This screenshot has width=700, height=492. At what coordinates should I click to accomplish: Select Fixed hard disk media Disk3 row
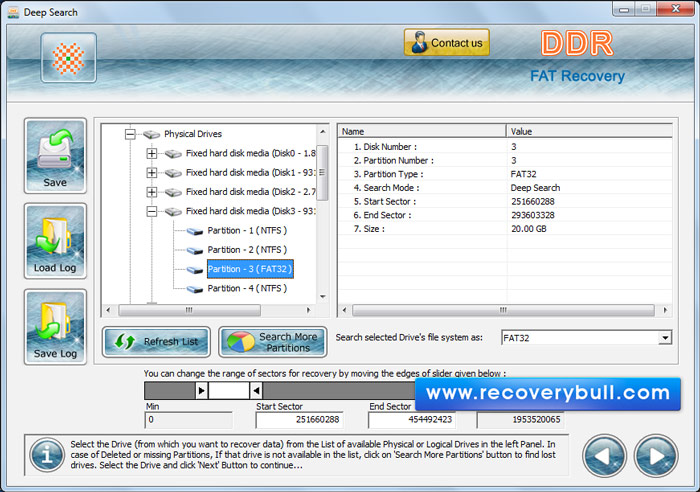coord(250,211)
